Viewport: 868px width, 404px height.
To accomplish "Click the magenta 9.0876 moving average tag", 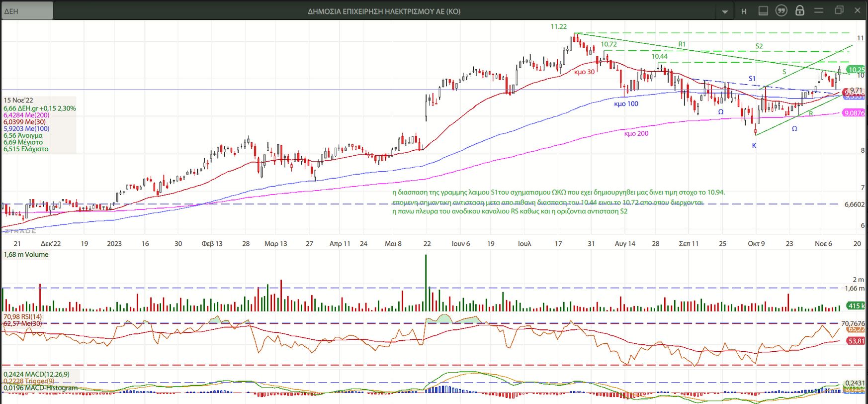I will click(x=854, y=113).
